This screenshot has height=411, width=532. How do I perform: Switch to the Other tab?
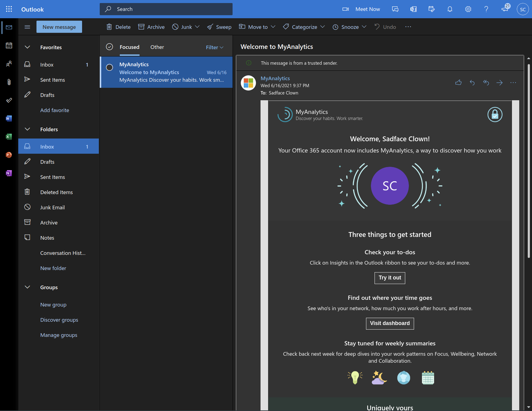click(157, 47)
